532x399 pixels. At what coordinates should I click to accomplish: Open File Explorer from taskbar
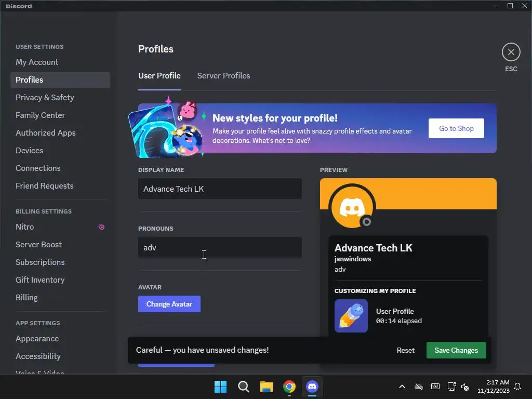pyautogui.click(x=267, y=387)
